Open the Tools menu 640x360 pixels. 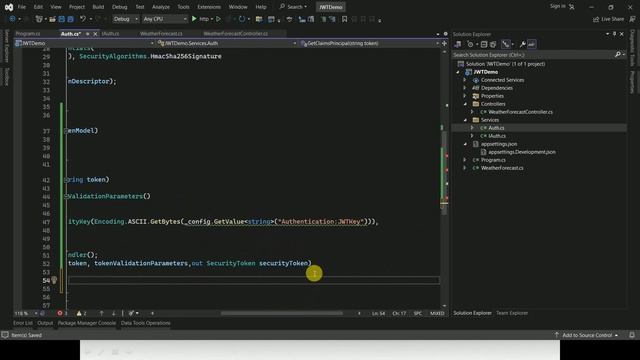coord(183,7)
